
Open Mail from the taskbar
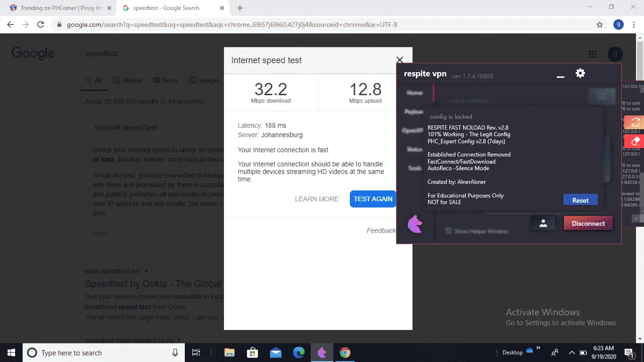[276, 353]
